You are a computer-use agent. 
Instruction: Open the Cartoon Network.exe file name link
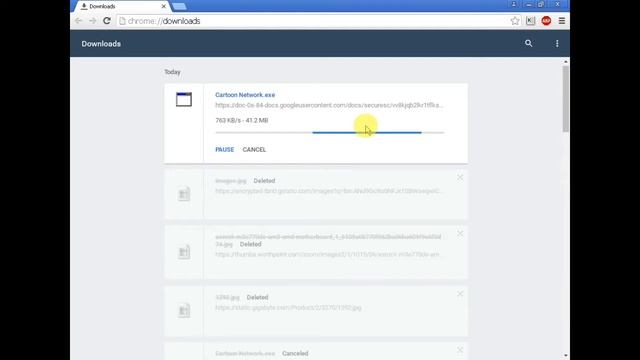tap(245, 95)
